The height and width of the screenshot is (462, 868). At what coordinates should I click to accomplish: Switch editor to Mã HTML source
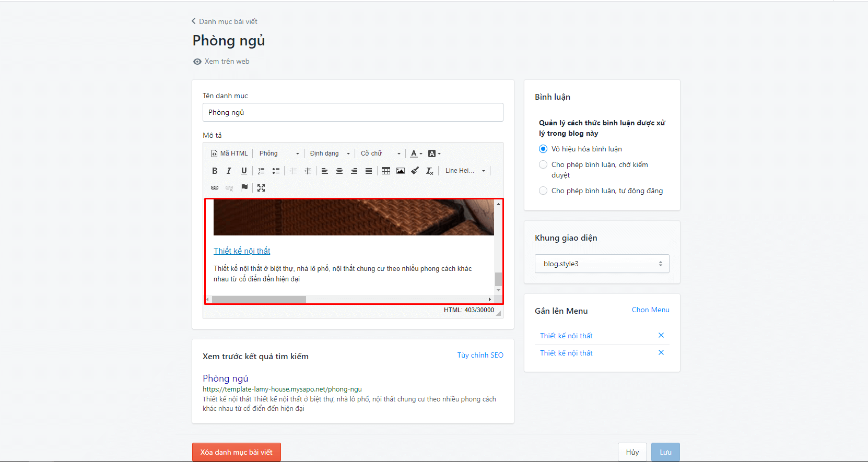(230, 153)
